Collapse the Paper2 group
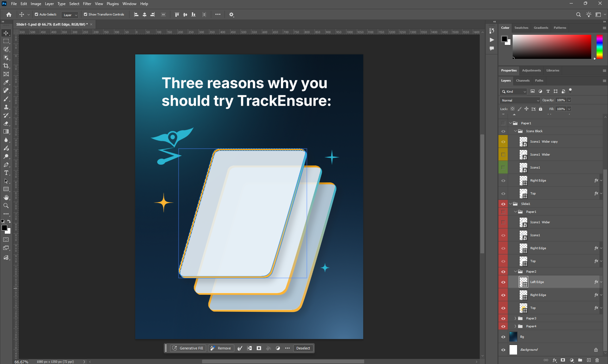The image size is (608, 364). [515, 272]
